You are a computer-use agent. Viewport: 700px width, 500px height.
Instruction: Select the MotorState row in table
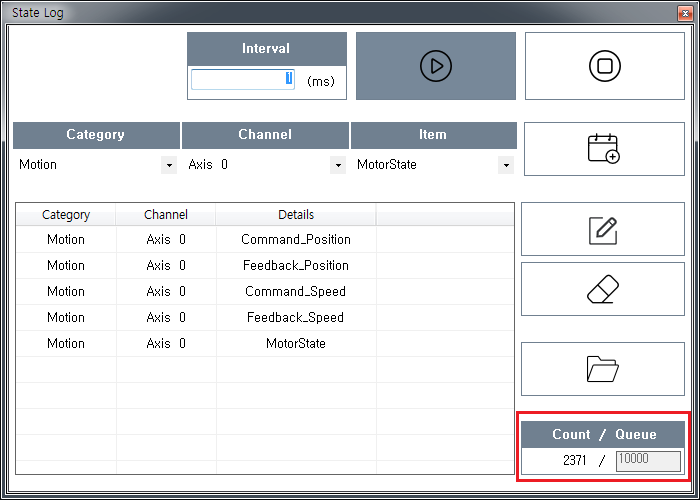pos(295,344)
